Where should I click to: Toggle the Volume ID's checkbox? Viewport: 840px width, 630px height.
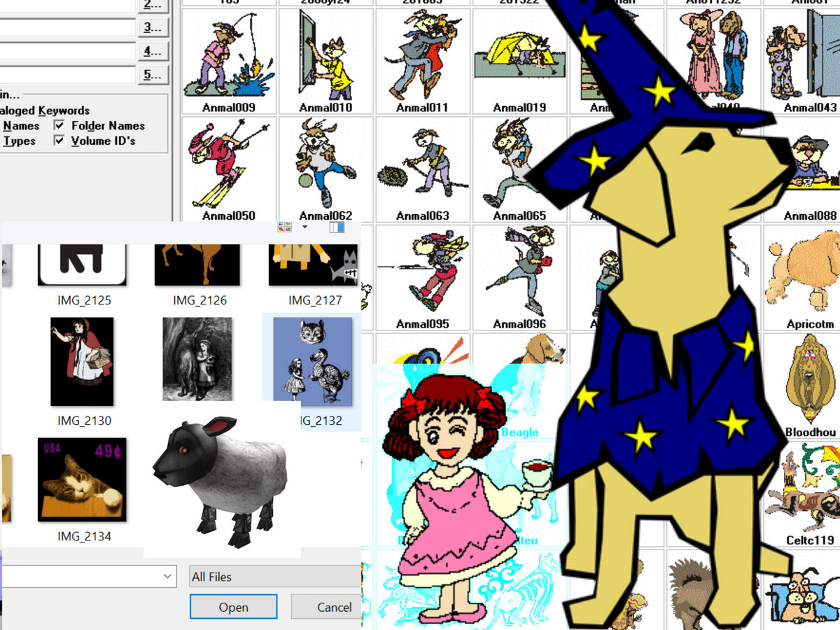click(x=59, y=141)
